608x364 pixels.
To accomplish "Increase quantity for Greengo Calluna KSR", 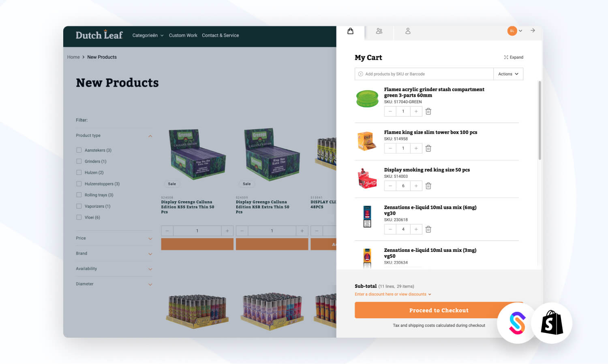I will pos(302,231).
